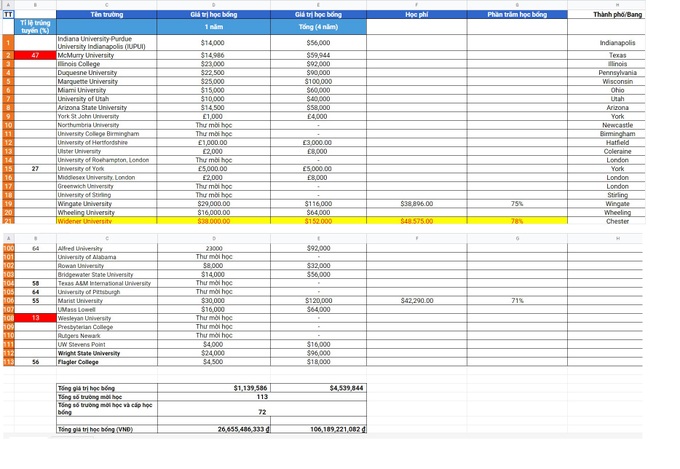Click the Marquette University cell
This screenshot has height=469, width=680.
tap(107, 81)
